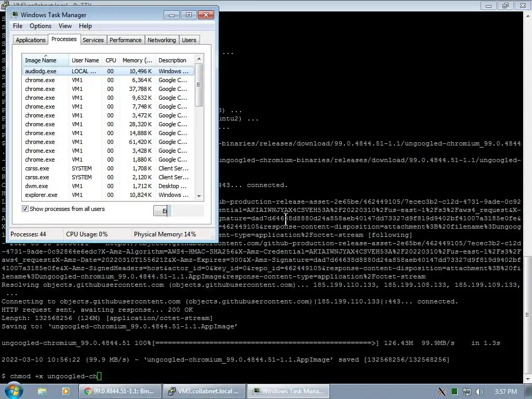
Task: Select chrome.exe using 1,880 K
Action: (x=108, y=159)
